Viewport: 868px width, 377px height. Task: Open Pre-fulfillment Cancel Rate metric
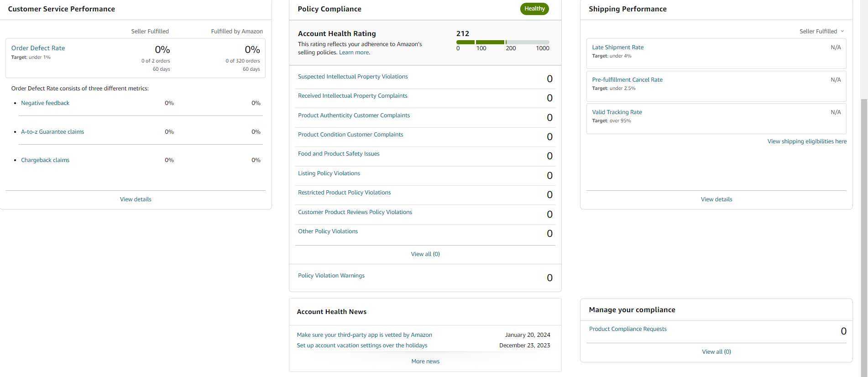click(x=627, y=80)
